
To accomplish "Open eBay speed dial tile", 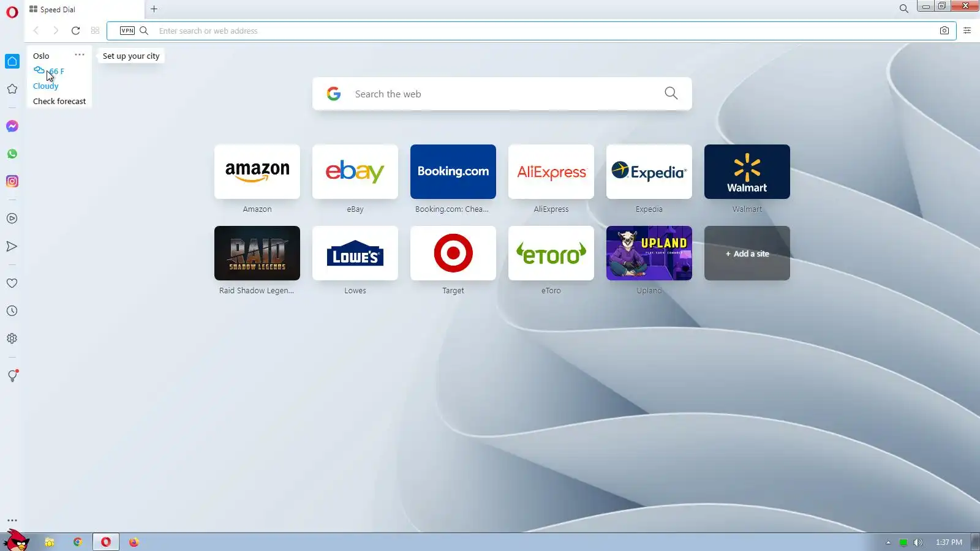I will [355, 171].
